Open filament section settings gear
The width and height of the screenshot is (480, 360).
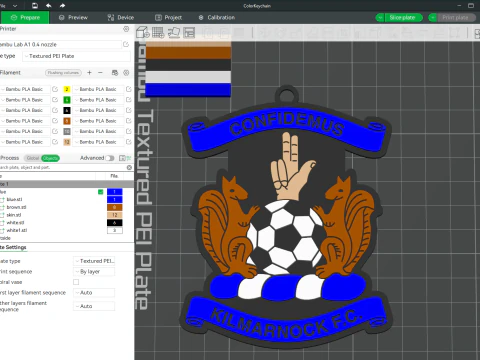[126, 73]
